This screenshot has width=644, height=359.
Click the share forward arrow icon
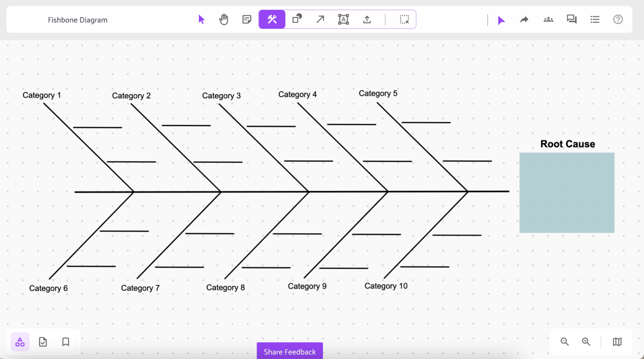(x=524, y=19)
